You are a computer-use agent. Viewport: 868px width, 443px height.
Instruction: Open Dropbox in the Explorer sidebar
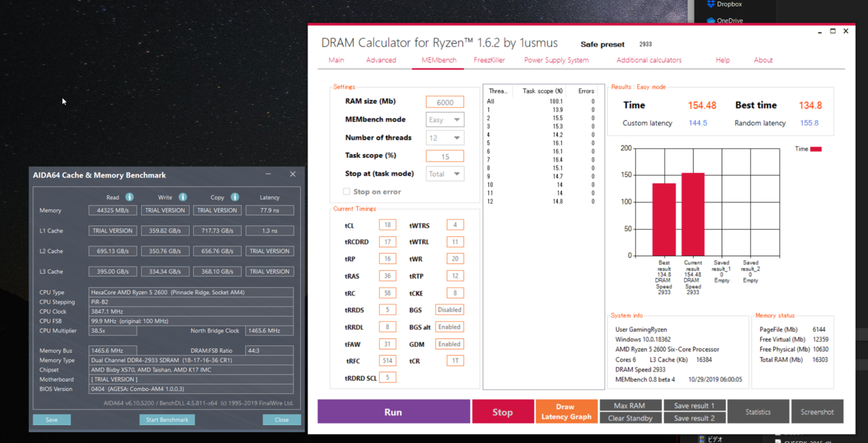tap(723, 4)
